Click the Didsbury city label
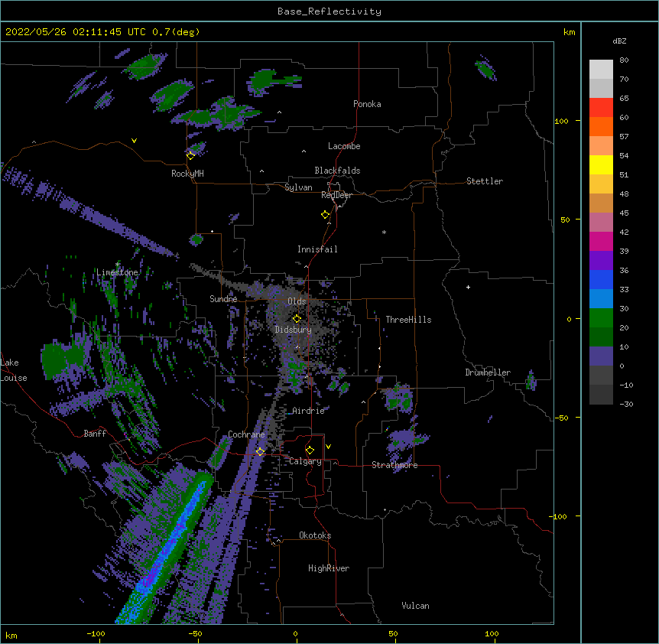 point(294,330)
